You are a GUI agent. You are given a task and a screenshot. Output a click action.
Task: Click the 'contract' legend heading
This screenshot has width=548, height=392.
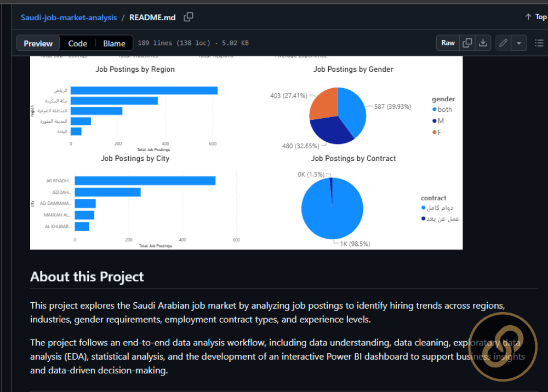433,198
